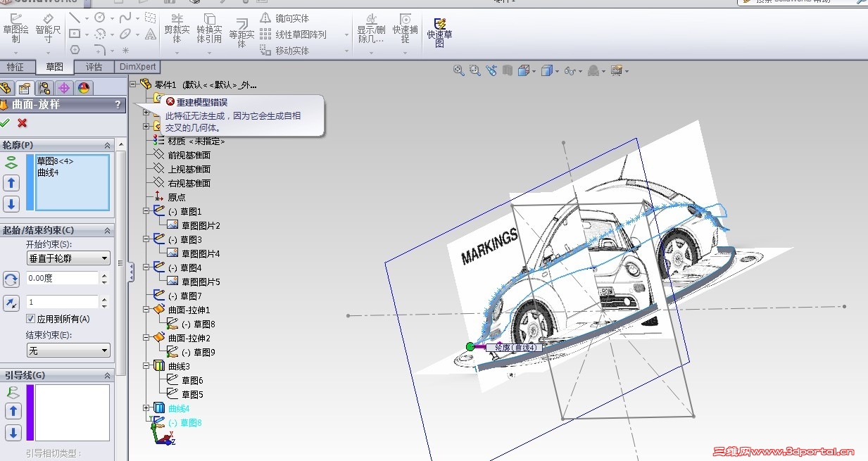The height and width of the screenshot is (461, 868).
Task: Move profile up in 轮廓 list
Action: [11, 184]
